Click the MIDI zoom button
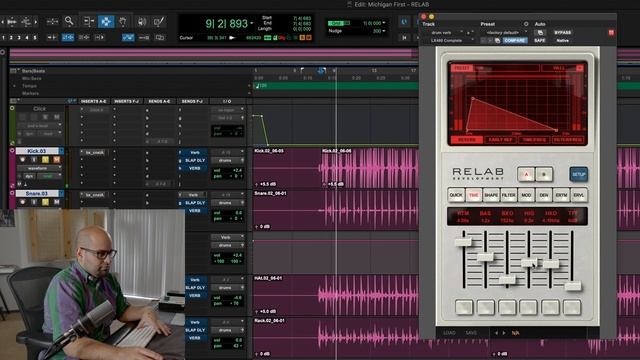640x360 pixels. (x=27, y=21)
